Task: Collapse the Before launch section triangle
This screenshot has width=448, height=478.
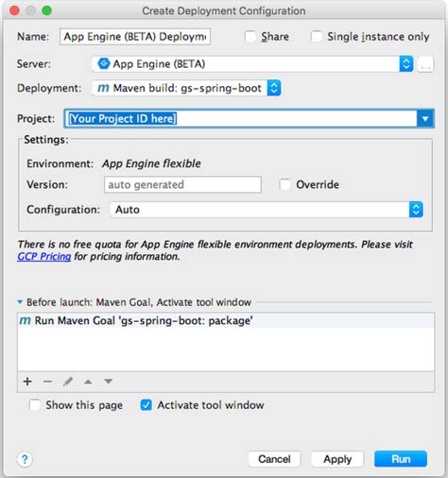Action: click(20, 302)
